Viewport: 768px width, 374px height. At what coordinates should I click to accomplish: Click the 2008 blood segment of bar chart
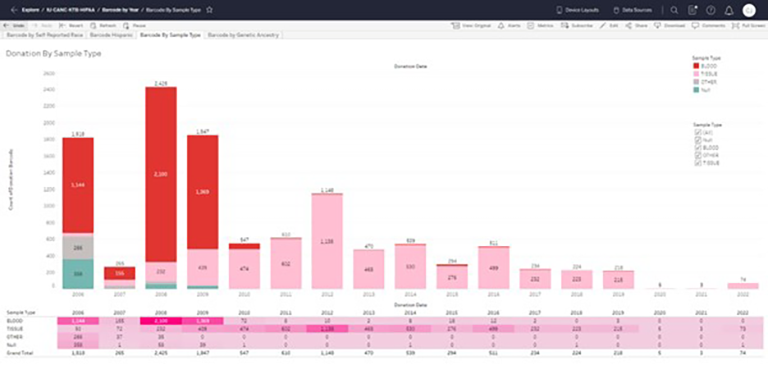(x=161, y=174)
